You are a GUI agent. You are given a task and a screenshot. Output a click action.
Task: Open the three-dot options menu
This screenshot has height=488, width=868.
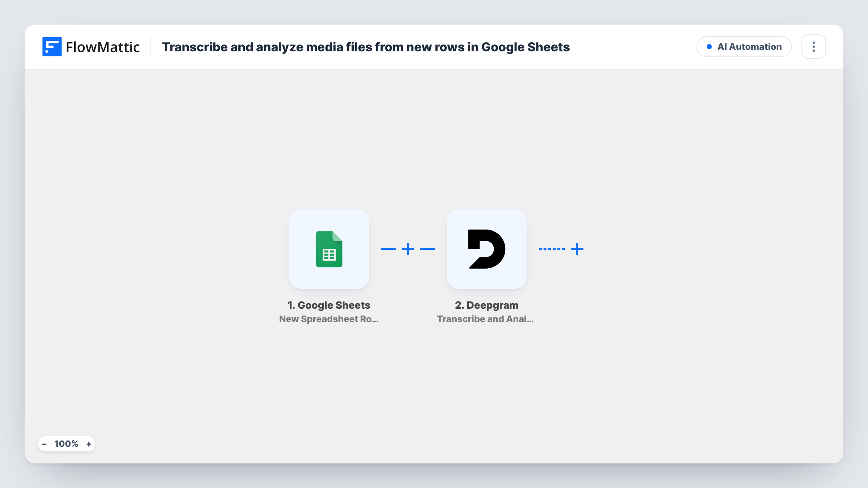(x=814, y=47)
